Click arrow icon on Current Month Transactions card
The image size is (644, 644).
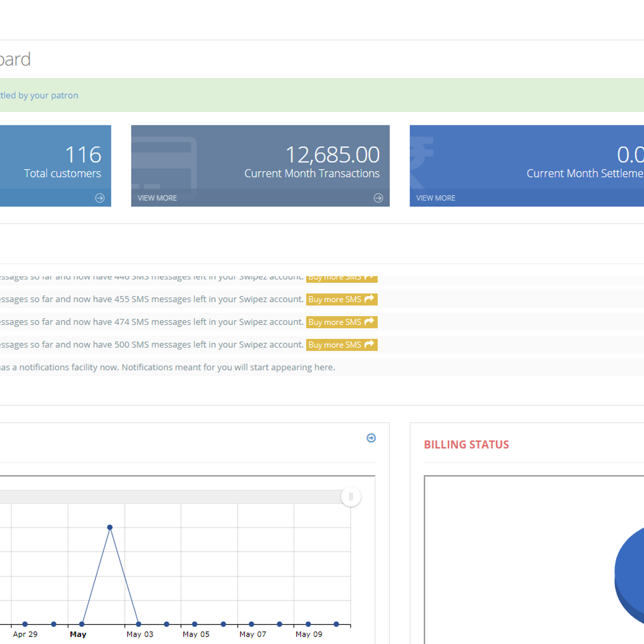(x=378, y=198)
